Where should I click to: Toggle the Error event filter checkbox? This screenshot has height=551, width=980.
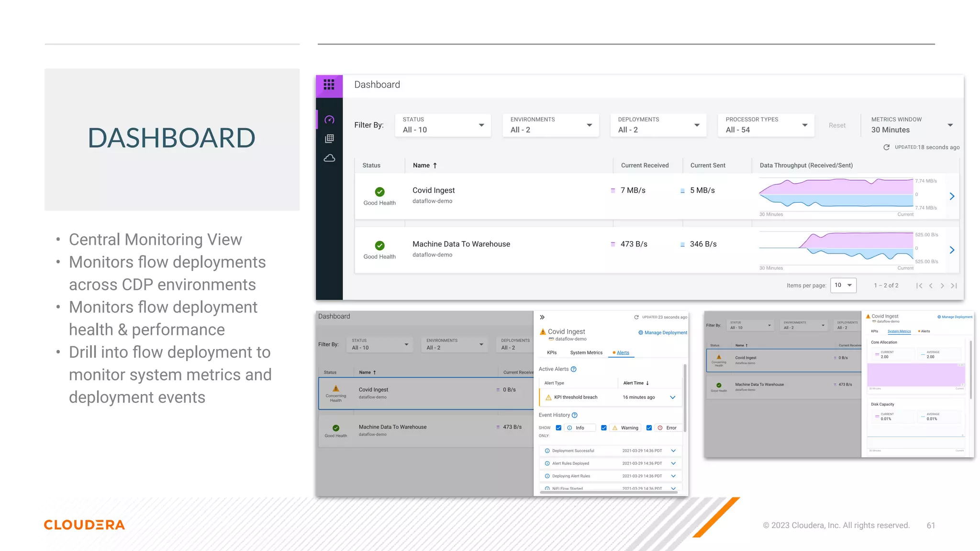point(649,428)
